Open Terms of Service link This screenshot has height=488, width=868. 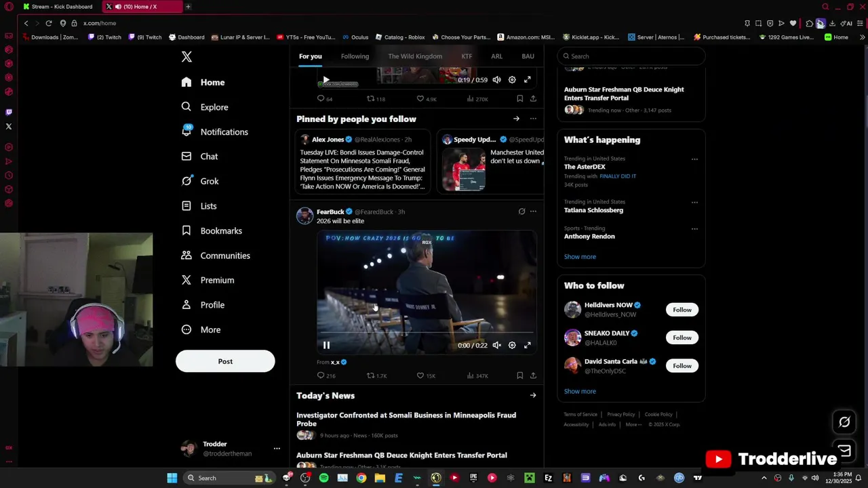pos(580,414)
